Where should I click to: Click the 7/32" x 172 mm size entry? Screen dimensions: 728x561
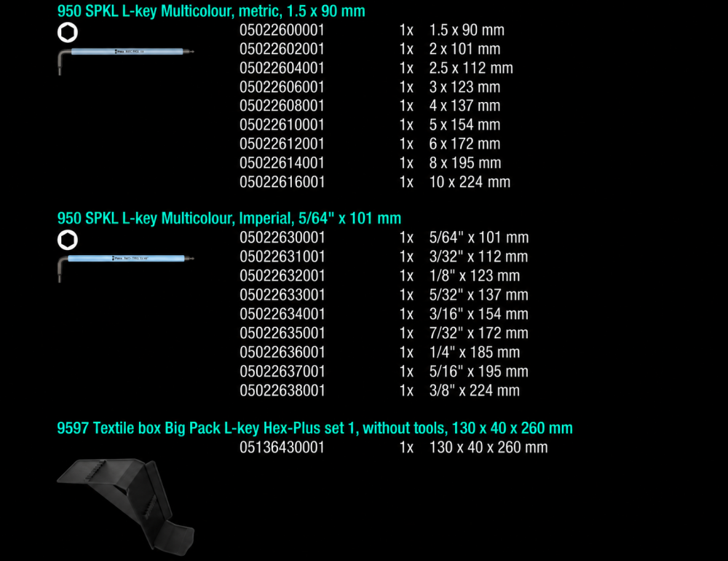click(479, 333)
